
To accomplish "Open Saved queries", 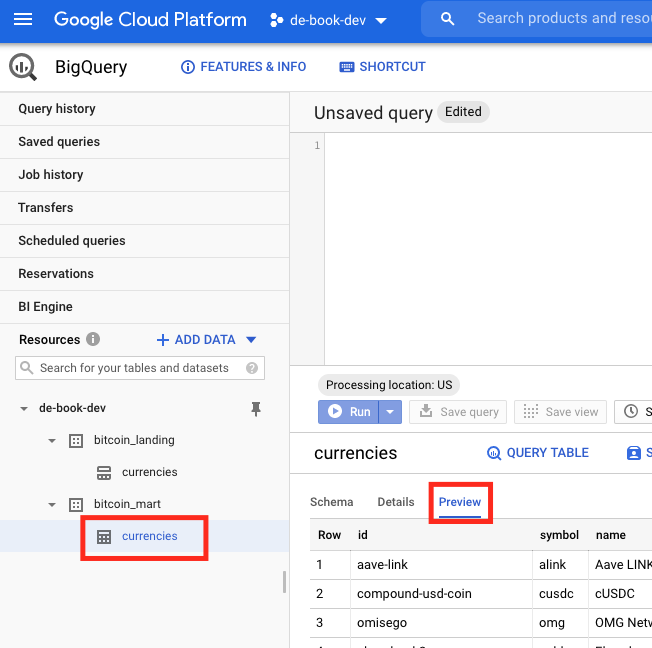I will click(x=144, y=142).
